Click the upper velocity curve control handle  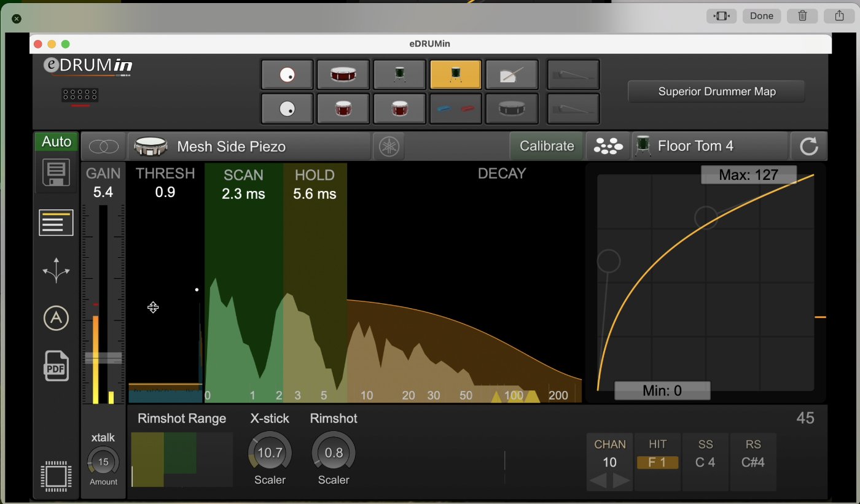pyautogui.click(x=706, y=217)
